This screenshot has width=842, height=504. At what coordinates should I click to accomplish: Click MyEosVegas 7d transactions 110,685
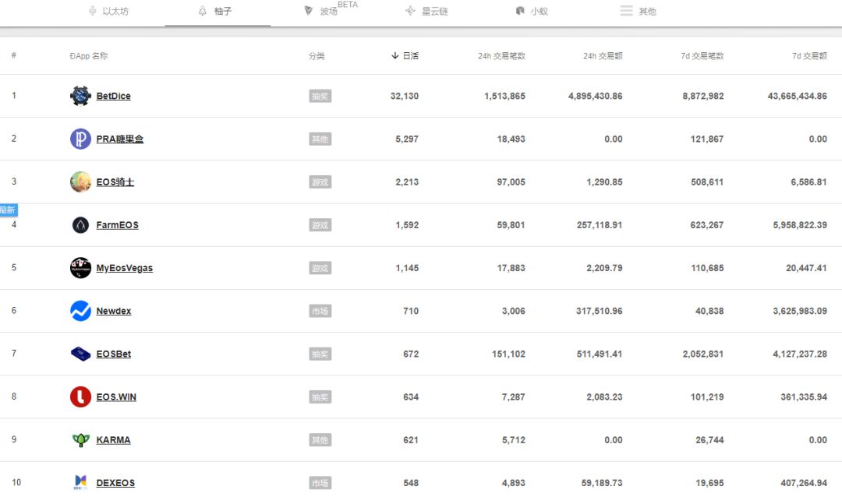click(x=707, y=268)
